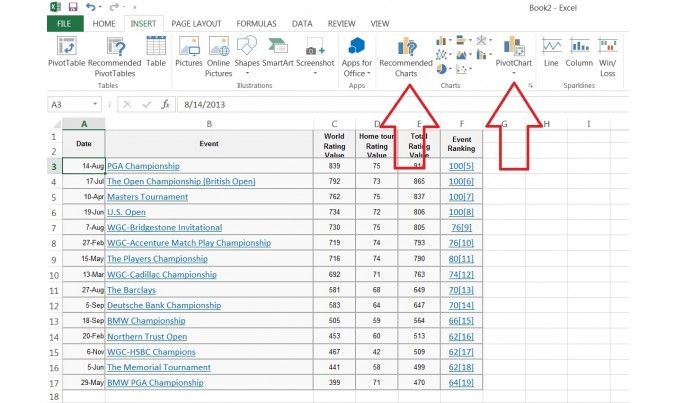This screenshot has height=403, width=675.
Task: Switch to the PAGE LAYOUT tab
Action: 196,24
